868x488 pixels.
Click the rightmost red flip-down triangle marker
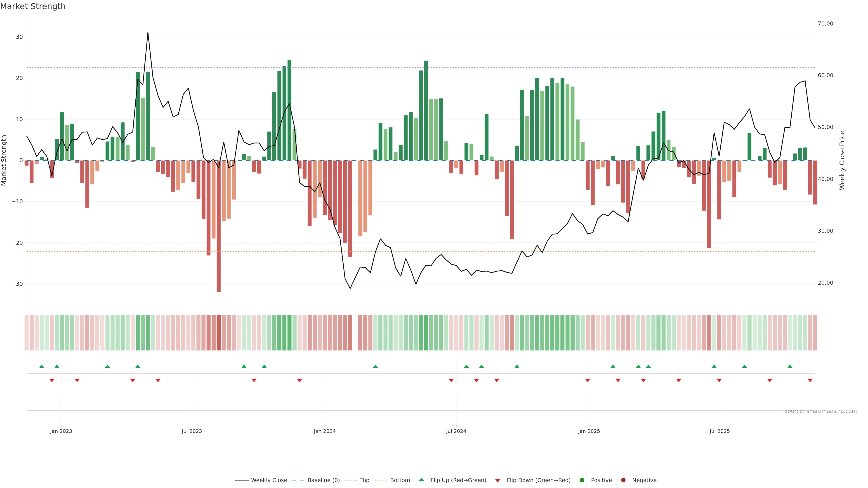point(810,380)
